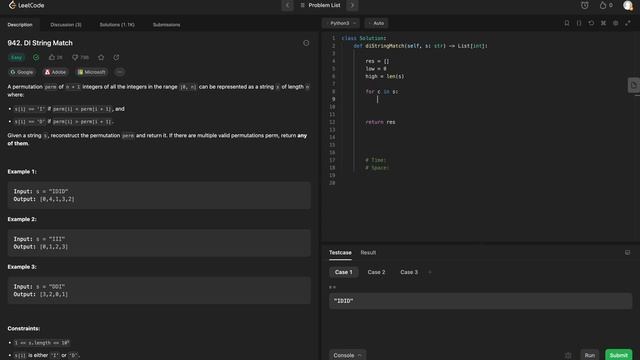The image size is (640, 360).
Task: Select the Case 3 test case
Action: coord(409,272)
